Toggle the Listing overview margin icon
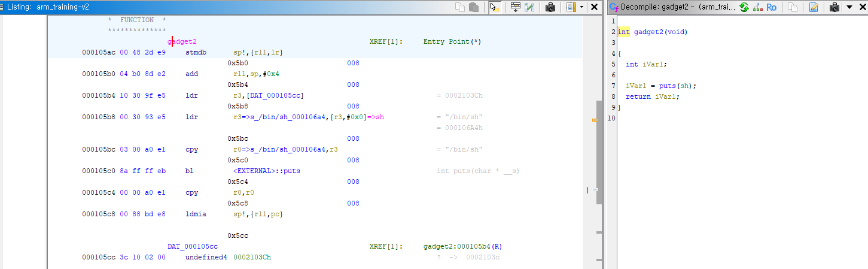 tap(571, 7)
